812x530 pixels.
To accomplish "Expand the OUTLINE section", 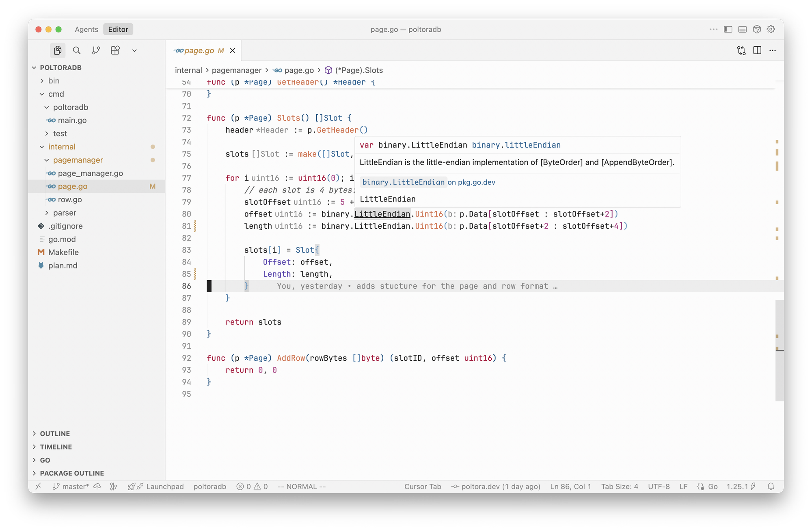I will (55, 434).
